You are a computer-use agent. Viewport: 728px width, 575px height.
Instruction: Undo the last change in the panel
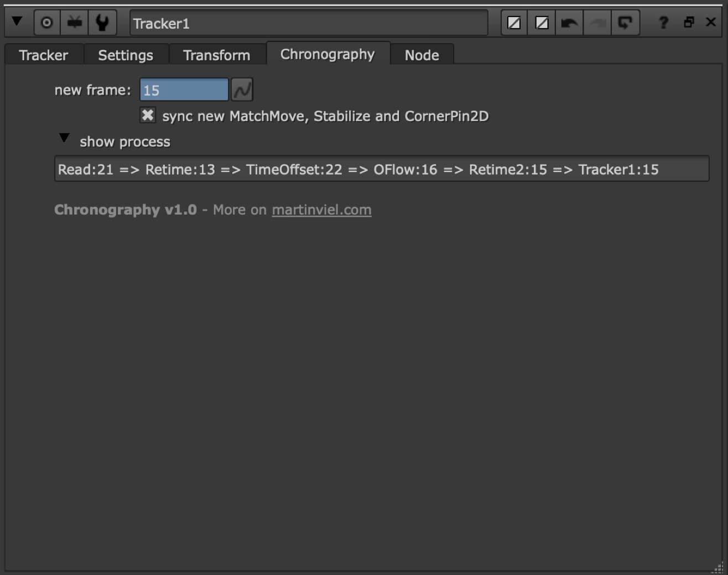(569, 23)
